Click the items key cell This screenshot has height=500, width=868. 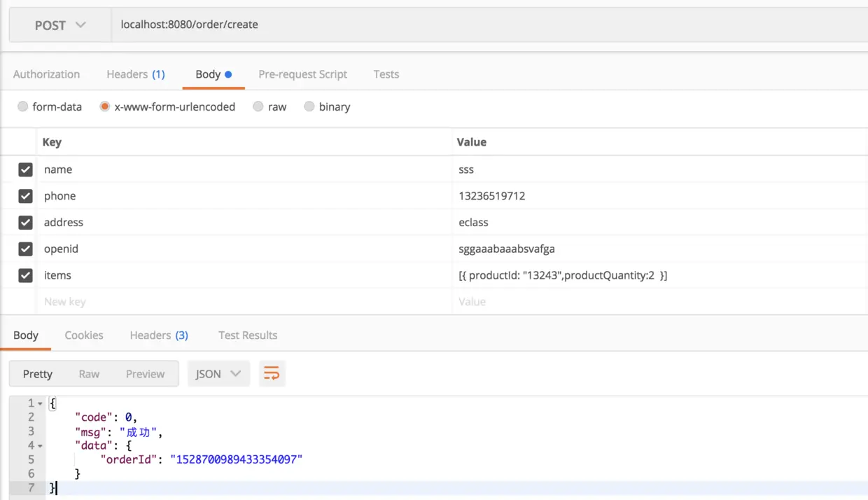click(x=244, y=275)
